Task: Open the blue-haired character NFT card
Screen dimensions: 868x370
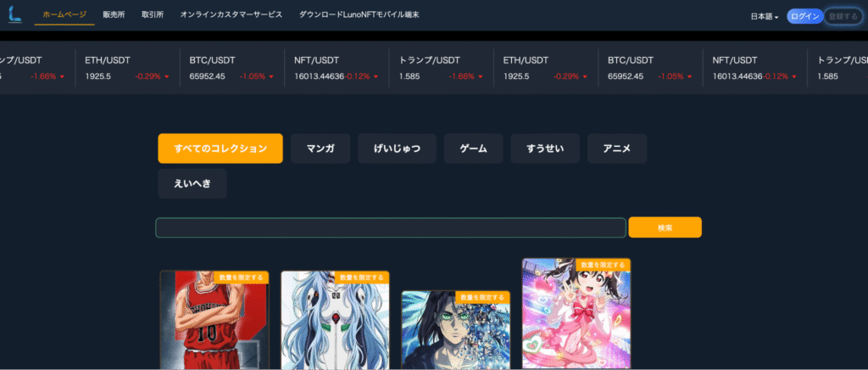Action: click(335, 320)
